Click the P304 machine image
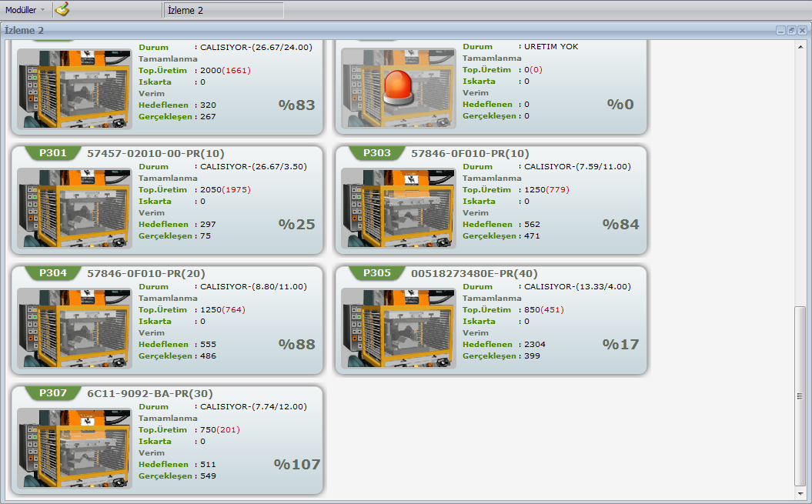 [x=75, y=328]
